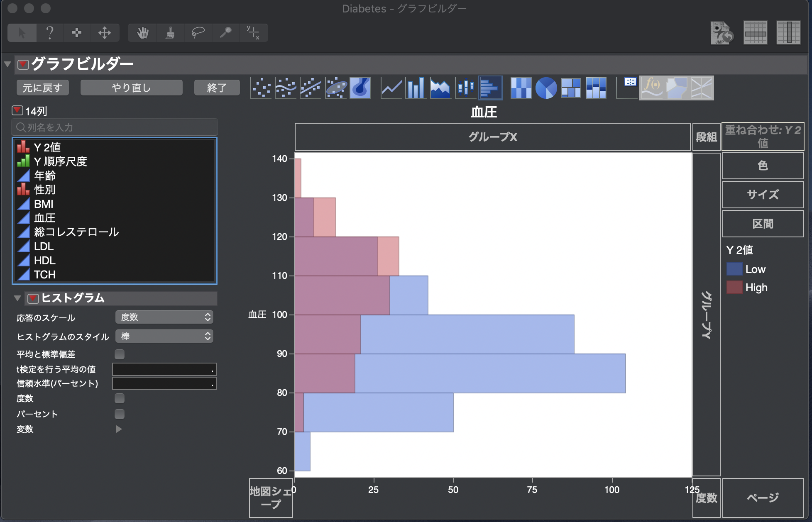
Task: Activate the grabber hand tool
Action: pyautogui.click(x=143, y=32)
